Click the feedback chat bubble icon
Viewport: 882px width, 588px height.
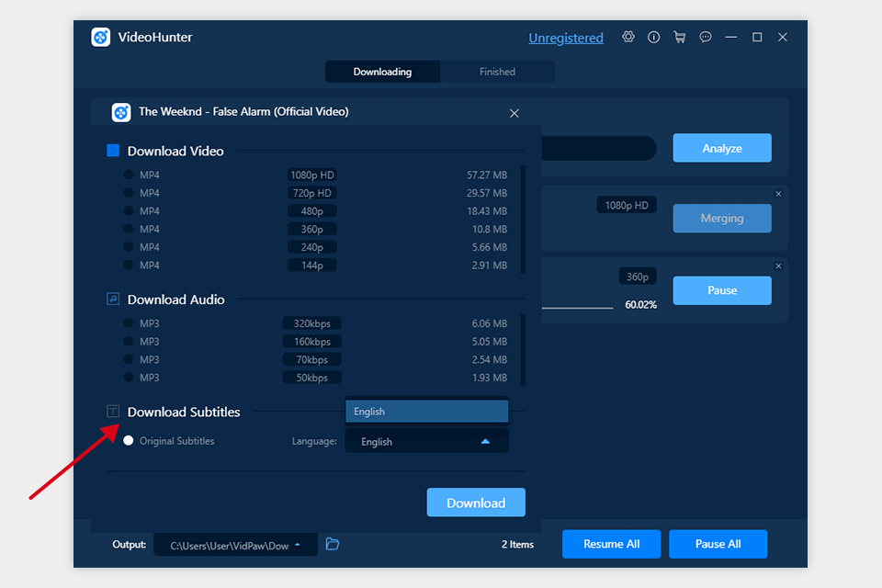point(705,37)
